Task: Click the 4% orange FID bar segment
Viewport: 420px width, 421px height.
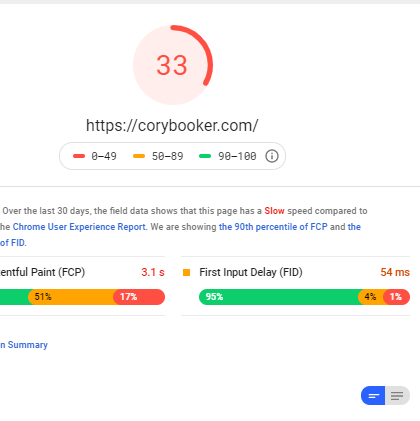Action: click(x=371, y=297)
